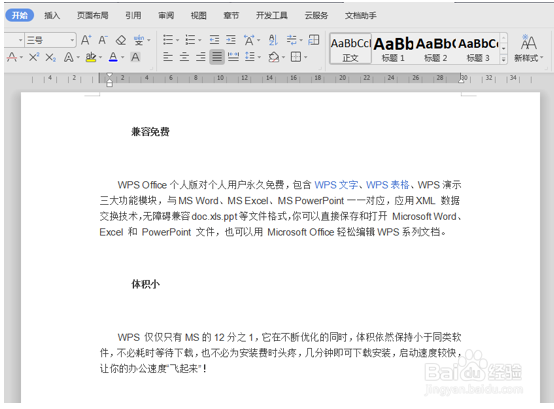Screen dimensions: 554x409
Task: Toggle justified alignment
Action: pyautogui.click(x=217, y=57)
